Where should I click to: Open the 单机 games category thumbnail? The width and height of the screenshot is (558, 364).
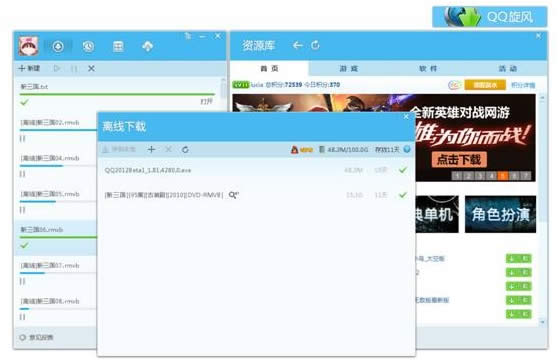coord(437,214)
